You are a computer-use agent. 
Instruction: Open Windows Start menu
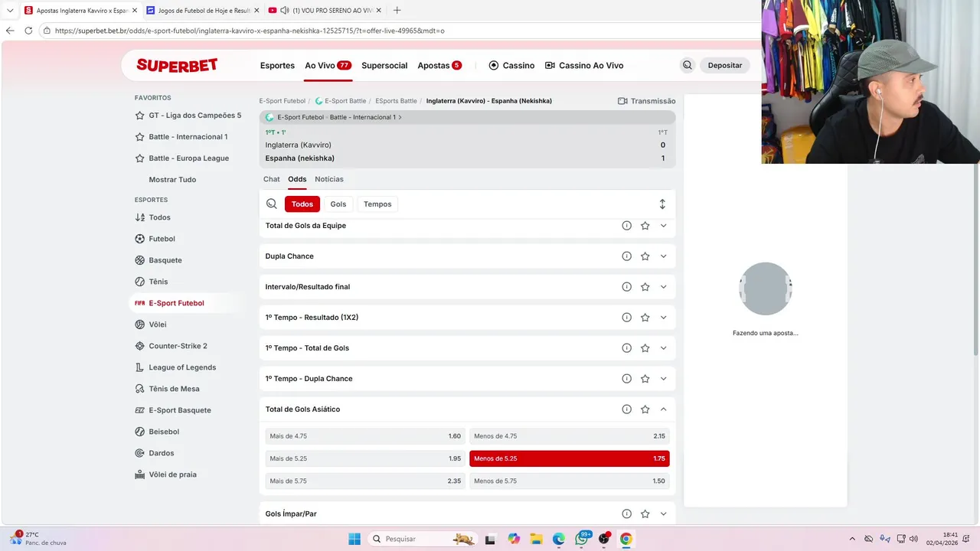click(354, 539)
